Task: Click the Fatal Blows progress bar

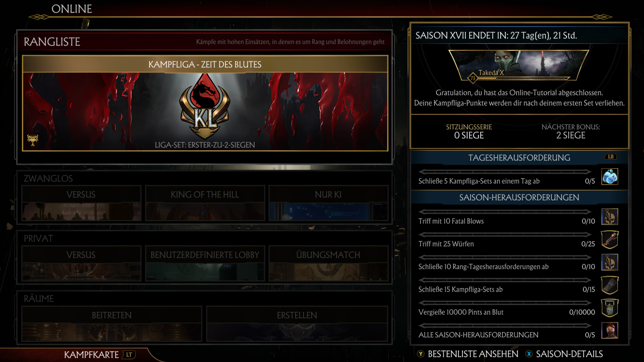Action: (x=505, y=212)
